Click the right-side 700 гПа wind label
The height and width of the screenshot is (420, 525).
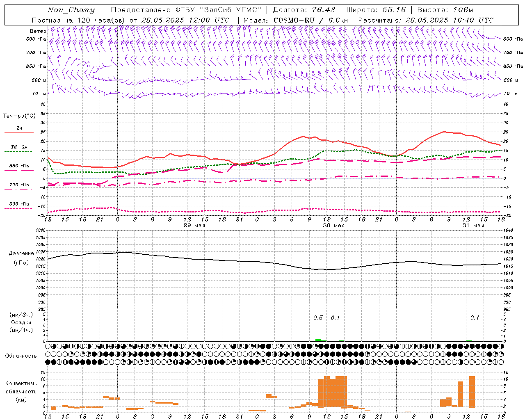pos(513,52)
